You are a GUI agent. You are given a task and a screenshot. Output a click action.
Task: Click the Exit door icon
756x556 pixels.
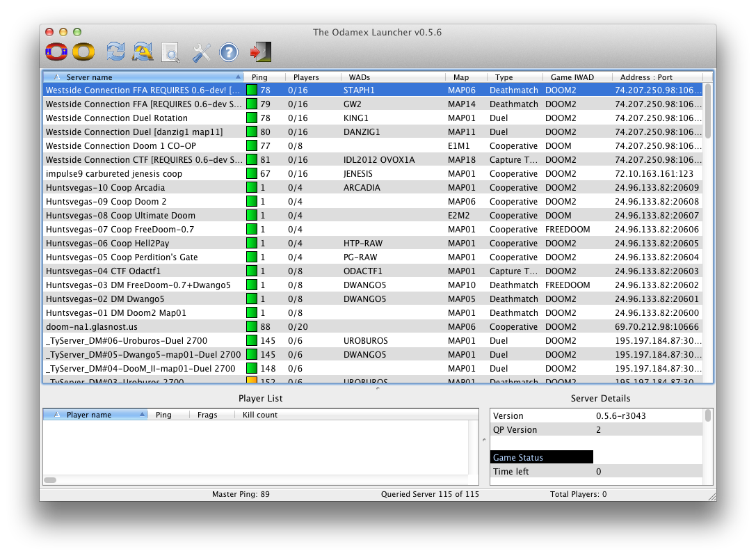[x=261, y=51]
